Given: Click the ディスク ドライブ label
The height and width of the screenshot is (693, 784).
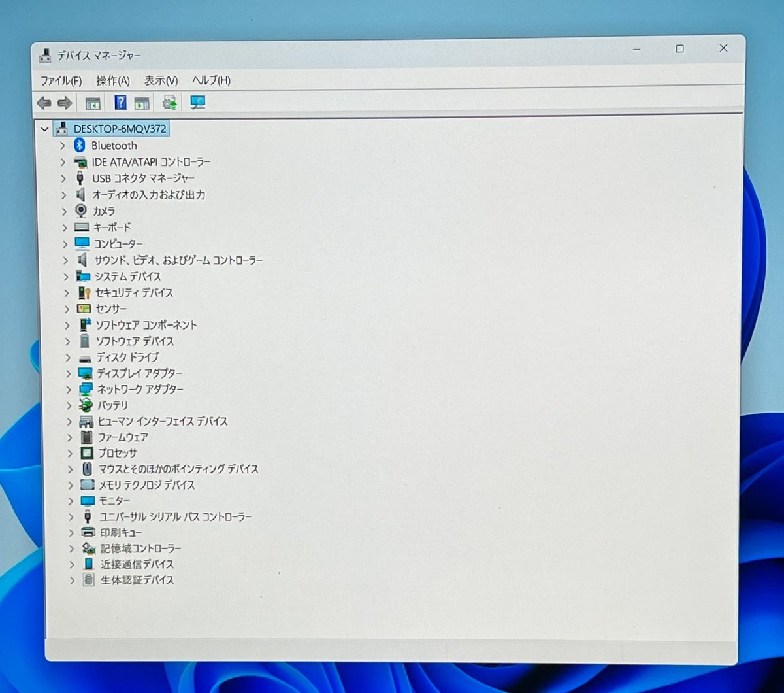Looking at the screenshot, I should click(x=127, y=358).
